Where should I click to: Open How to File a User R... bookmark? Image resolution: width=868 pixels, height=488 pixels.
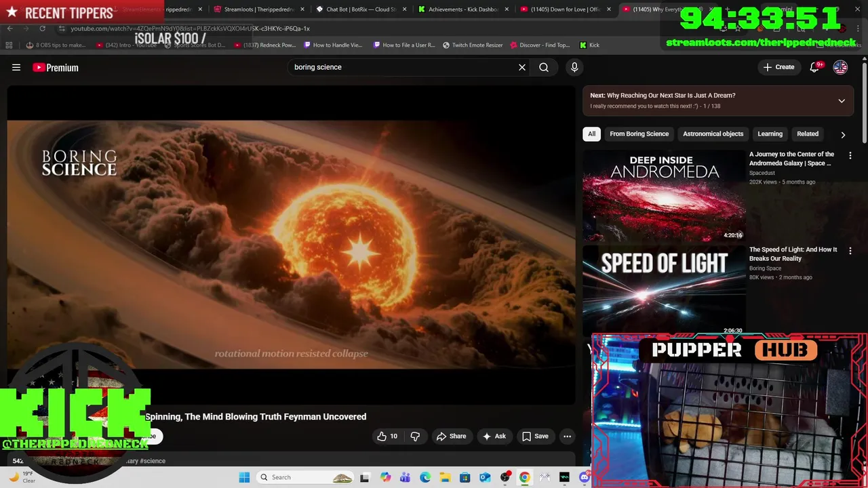pyautogui.click(x=403, y=45)
